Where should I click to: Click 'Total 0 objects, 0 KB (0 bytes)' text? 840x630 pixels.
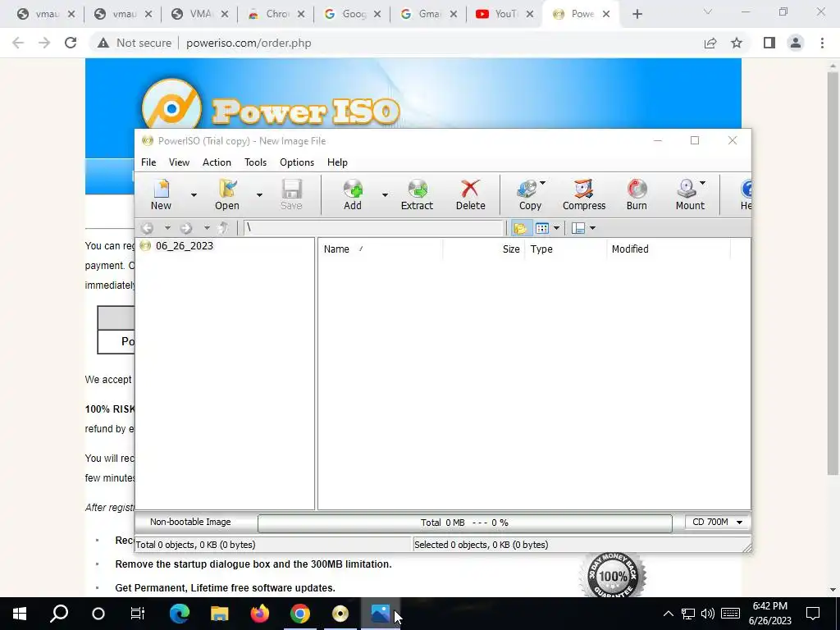coord(195,545)
